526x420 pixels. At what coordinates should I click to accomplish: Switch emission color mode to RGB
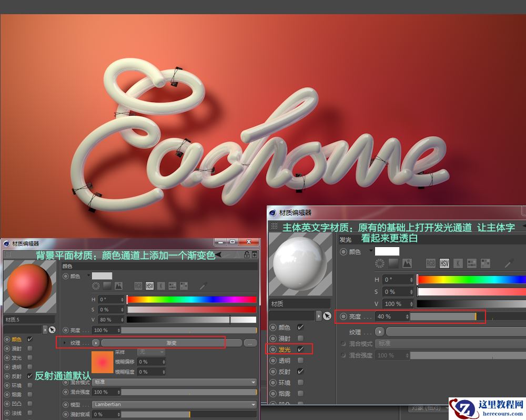pyautogui.click(x=431, y=263)
